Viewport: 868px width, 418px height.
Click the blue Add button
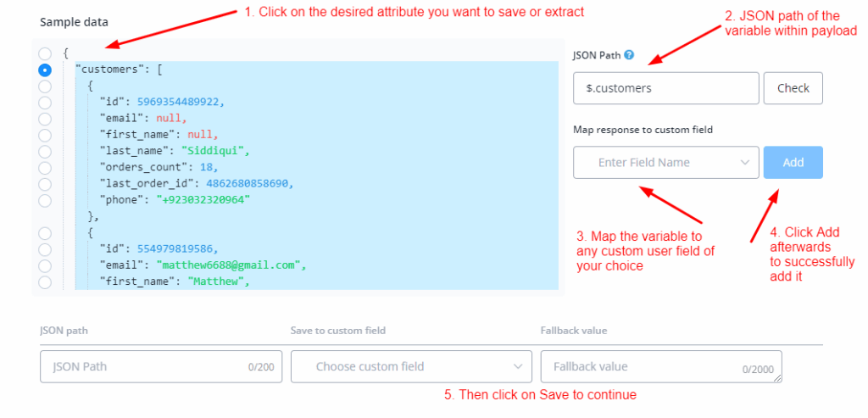click(793, 163)
